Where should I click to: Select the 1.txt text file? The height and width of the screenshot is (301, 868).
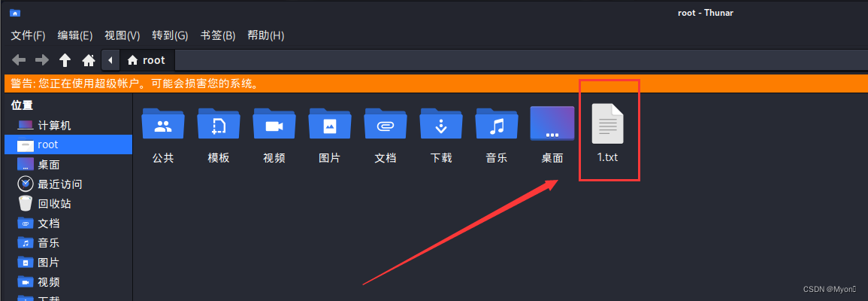608,133
